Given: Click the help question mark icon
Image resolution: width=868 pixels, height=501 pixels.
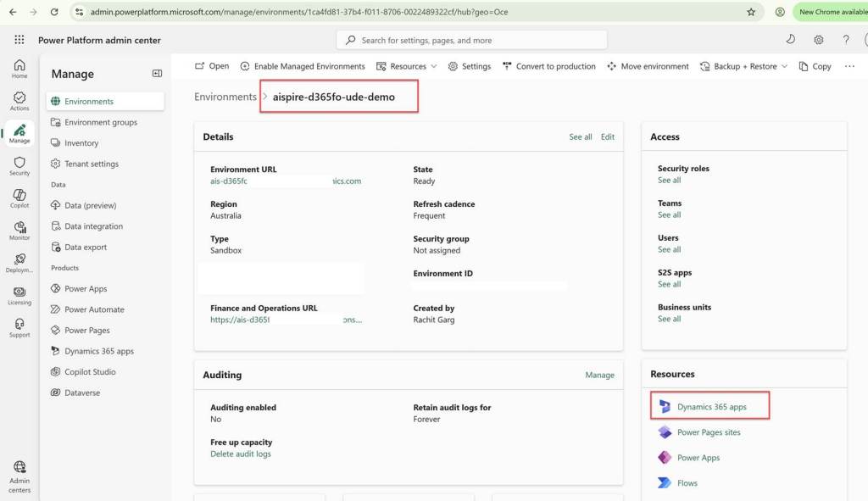Looking at the screenshot, I should click(x=845, y=40).
